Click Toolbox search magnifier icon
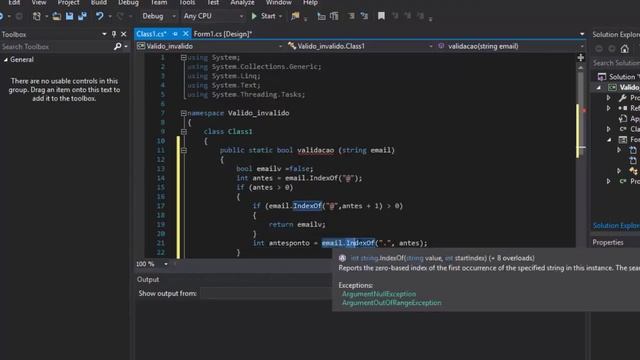 tap(118, 47)
